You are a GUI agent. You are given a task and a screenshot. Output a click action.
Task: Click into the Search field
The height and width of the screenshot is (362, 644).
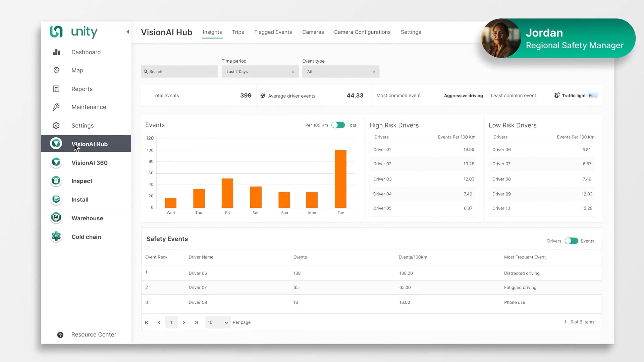click(x=179, y=72)
